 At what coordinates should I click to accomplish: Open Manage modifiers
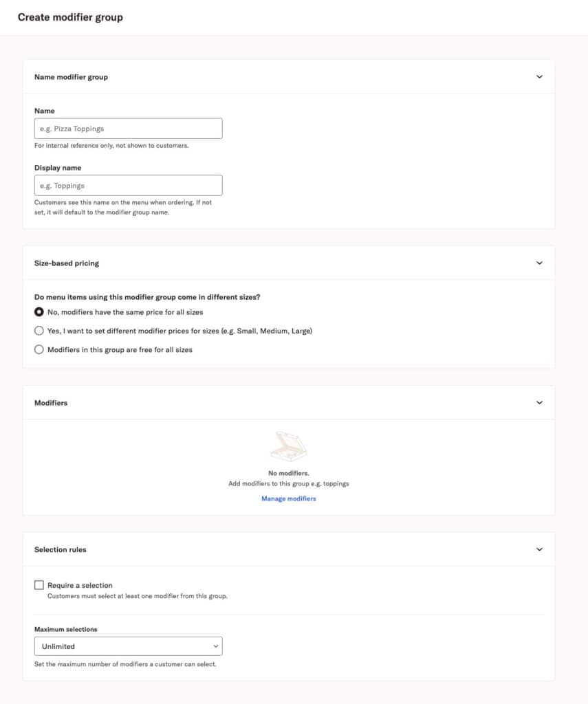[288, 497]
